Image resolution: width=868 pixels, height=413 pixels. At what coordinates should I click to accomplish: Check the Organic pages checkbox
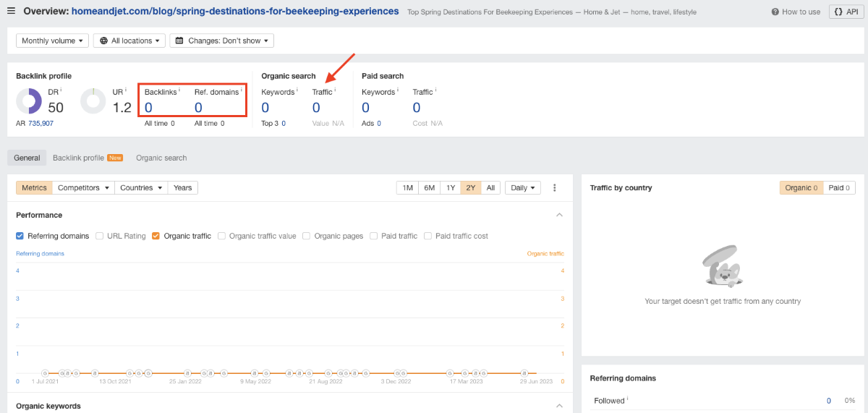pos(307,236)
